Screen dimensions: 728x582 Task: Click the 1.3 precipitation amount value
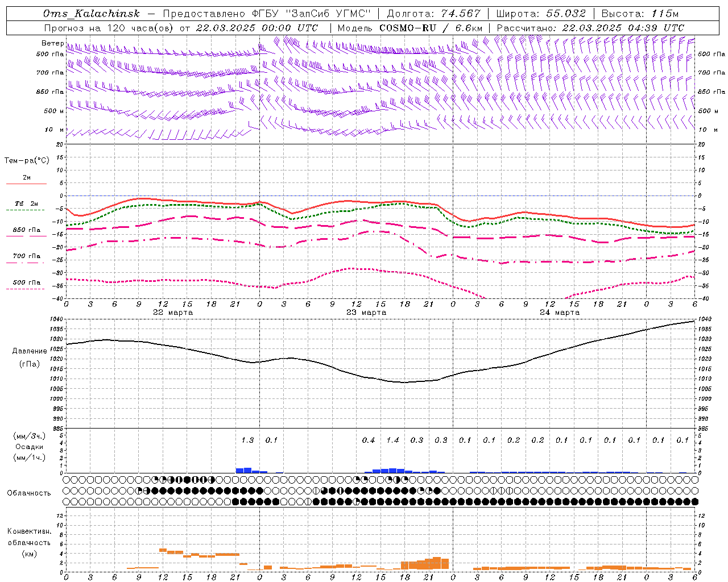coord(247,440)
